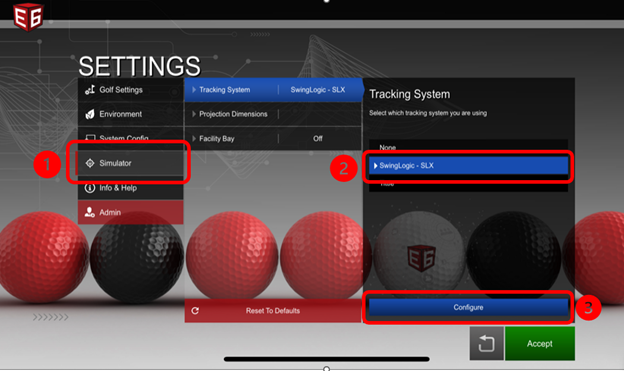
Task: Click the green Accept button
Action: click(540, 344)
